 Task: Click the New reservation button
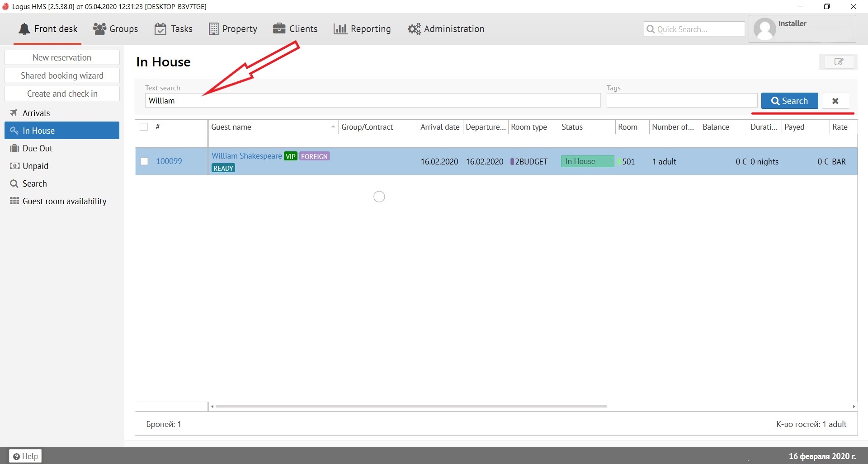[62, 57]
